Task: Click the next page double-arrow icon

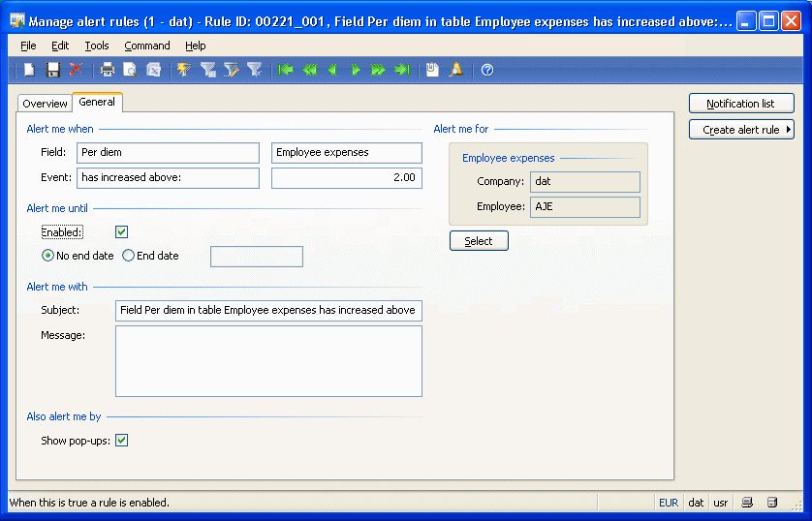Action: [x=378, y=70]
